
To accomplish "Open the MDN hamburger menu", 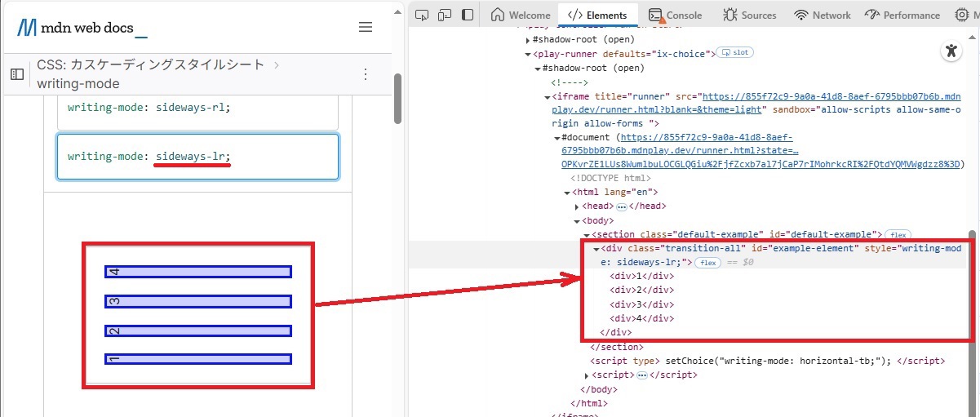I will [366, 27].
